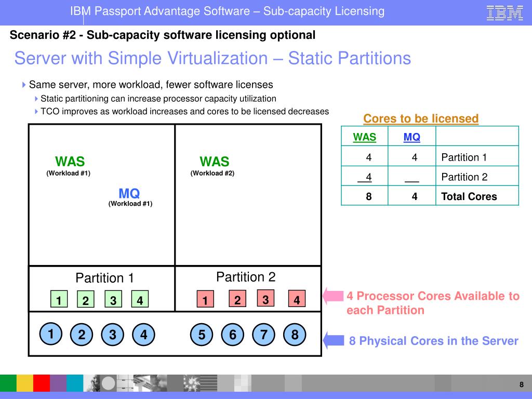Viewport: 532px width, 399px height.
Task: Open the 'Cores to be licensed' heading link
Action: (421, 118)
